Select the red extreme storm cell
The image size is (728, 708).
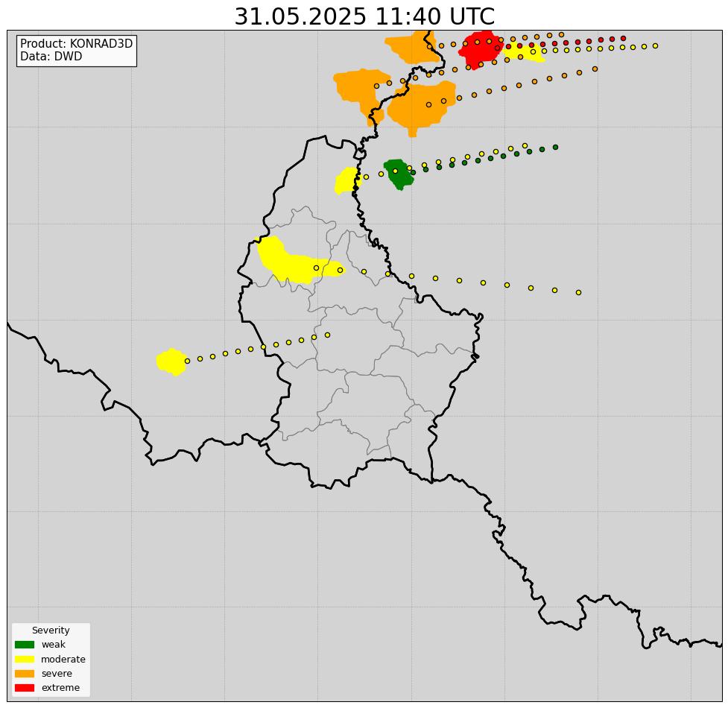[x=480, y=50]
